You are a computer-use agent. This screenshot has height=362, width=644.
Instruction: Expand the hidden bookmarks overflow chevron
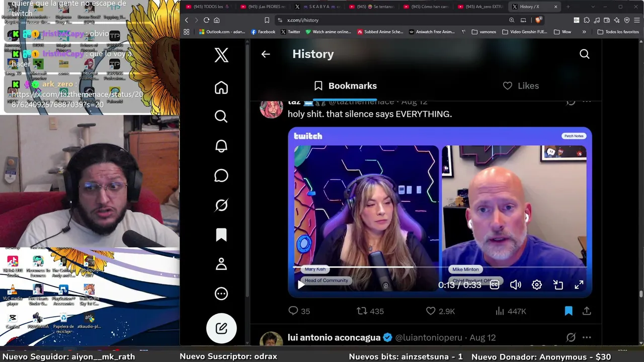[584, 32]
